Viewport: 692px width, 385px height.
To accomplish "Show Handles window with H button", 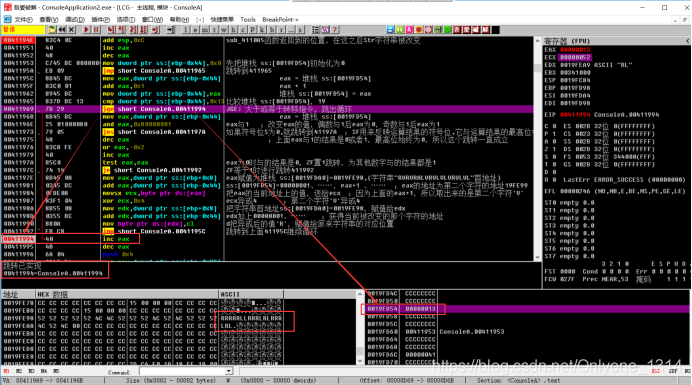I will [x=233, y=30].
